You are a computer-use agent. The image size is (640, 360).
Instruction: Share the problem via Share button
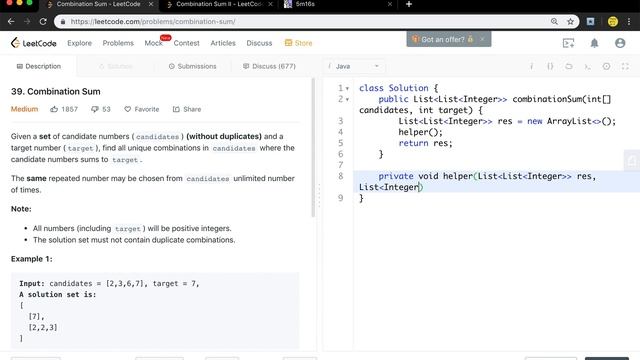tap(187, 109)
